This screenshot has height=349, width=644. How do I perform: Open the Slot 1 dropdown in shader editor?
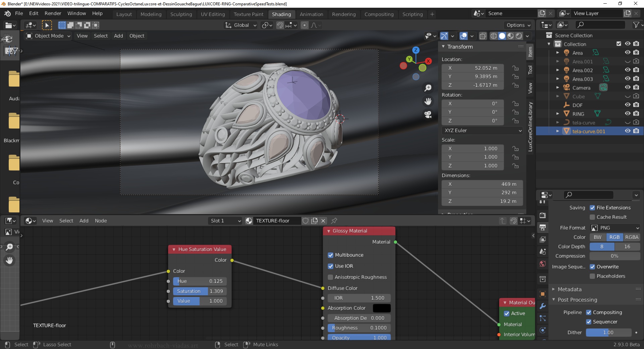pos(224,221)
